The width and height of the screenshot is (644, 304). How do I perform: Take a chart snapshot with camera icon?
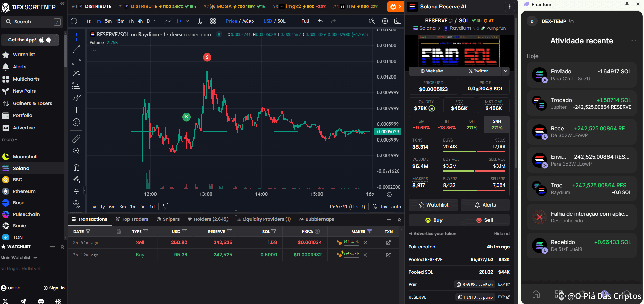398,21
